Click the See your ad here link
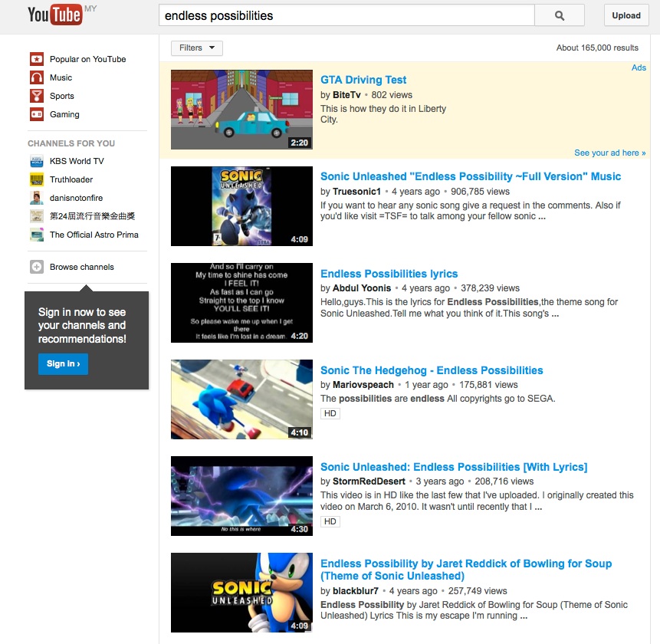 click(x=609, y=153)
